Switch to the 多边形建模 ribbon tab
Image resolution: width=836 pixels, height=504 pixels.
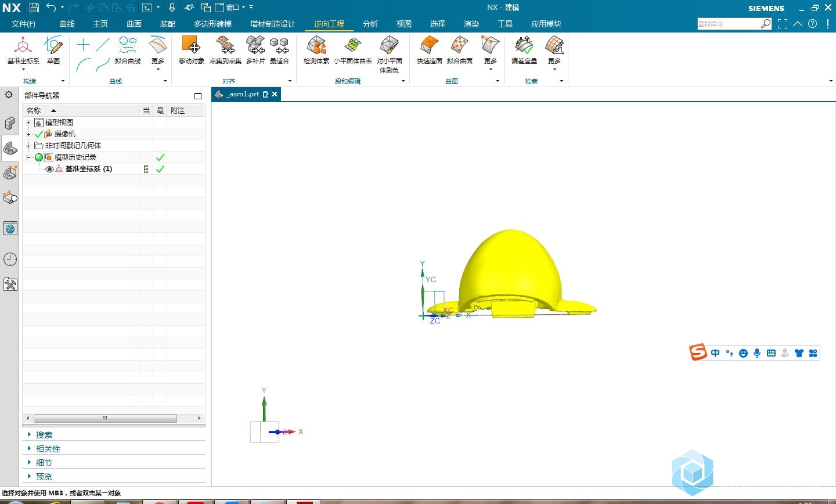coord(212,24)
